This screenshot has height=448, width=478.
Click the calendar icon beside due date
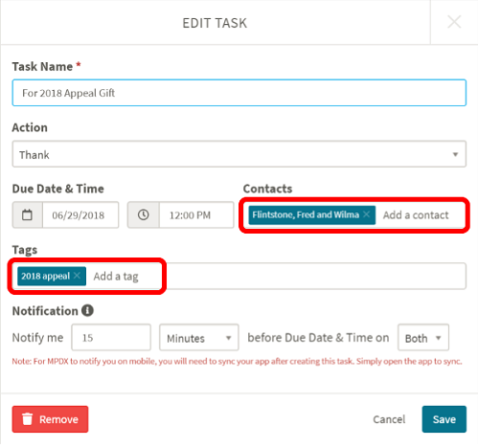(x=27, y=214)
